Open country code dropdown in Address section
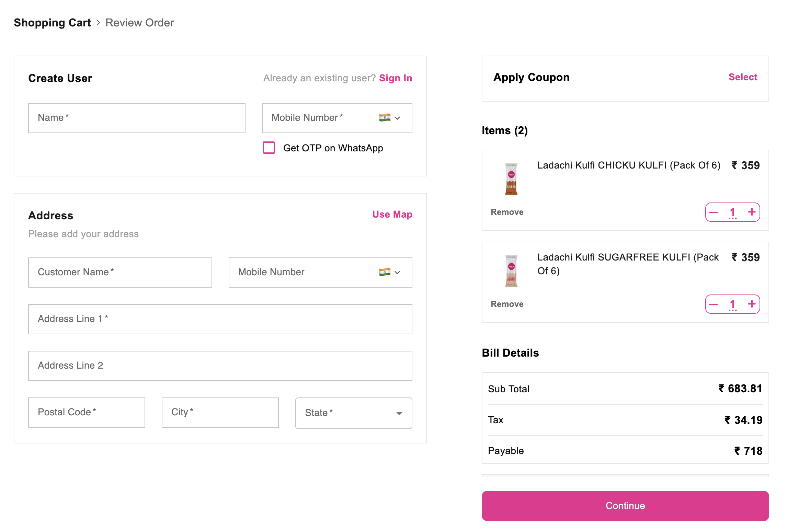 398,273
